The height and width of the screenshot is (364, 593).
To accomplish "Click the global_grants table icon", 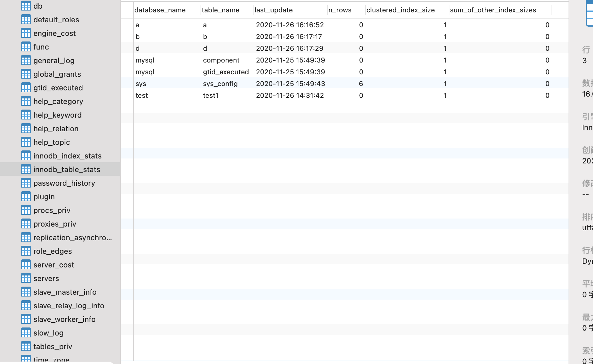I will 26,74.
